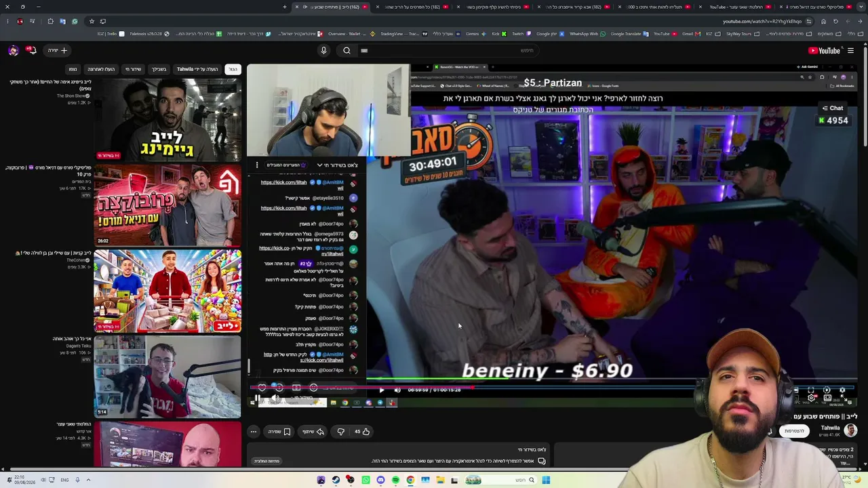Click @omega5973 username in live chat
This screenshot has width=868, height=488.
328,234
